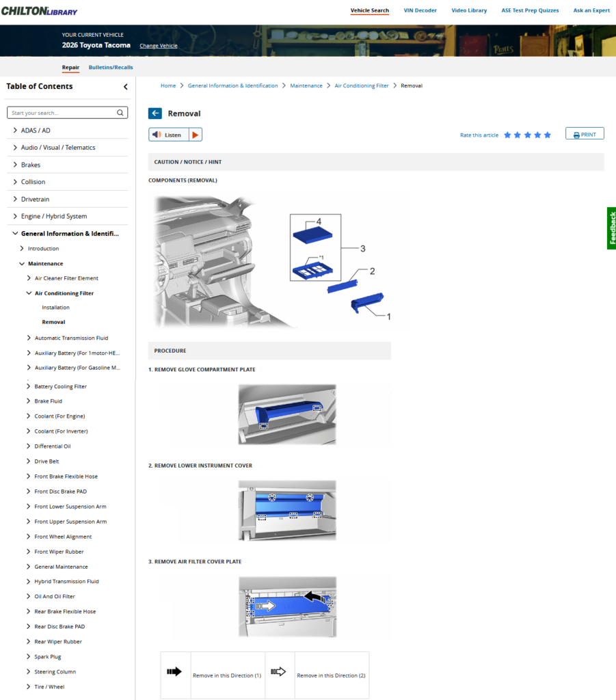The width and height of the screenshot is (616, 700).
Task: Expand Audio / Visual / Telematics section
Action: [x=15, y=148]
